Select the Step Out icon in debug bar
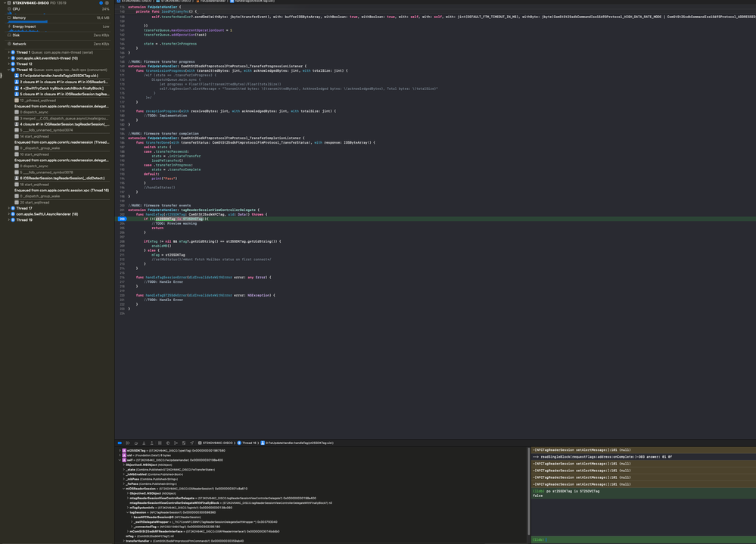This screenshot has height=544, width=756. [151, 444]
